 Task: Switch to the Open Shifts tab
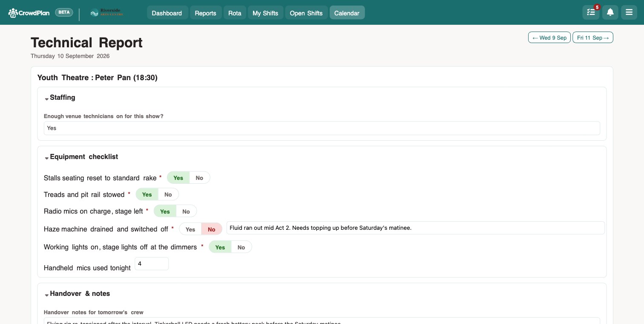[306, 13]
